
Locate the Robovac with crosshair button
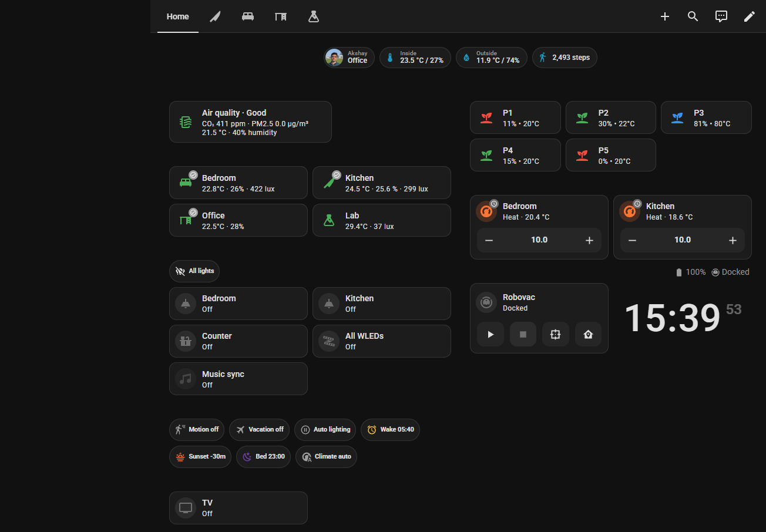tap(556, 334)
